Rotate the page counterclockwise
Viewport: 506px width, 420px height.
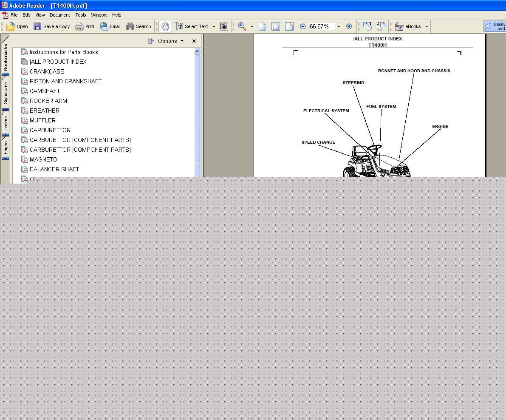pos(381,26)
